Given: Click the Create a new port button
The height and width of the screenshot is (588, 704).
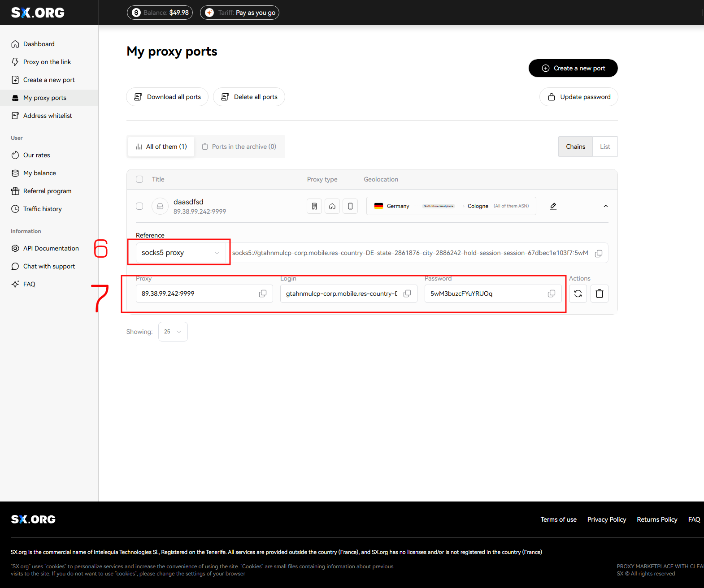Looking at the screenshot, I should pos(573,68).
